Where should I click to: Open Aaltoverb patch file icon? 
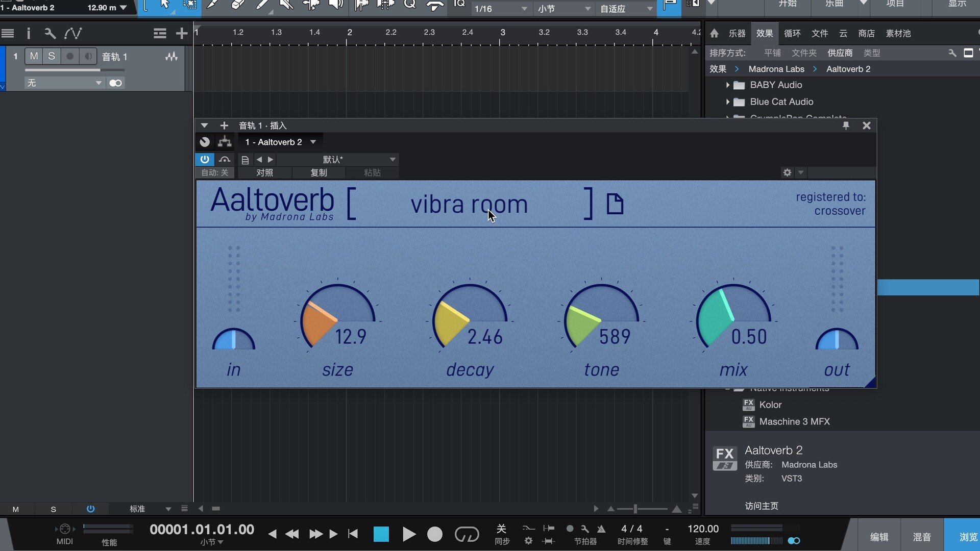coord(615,204)
